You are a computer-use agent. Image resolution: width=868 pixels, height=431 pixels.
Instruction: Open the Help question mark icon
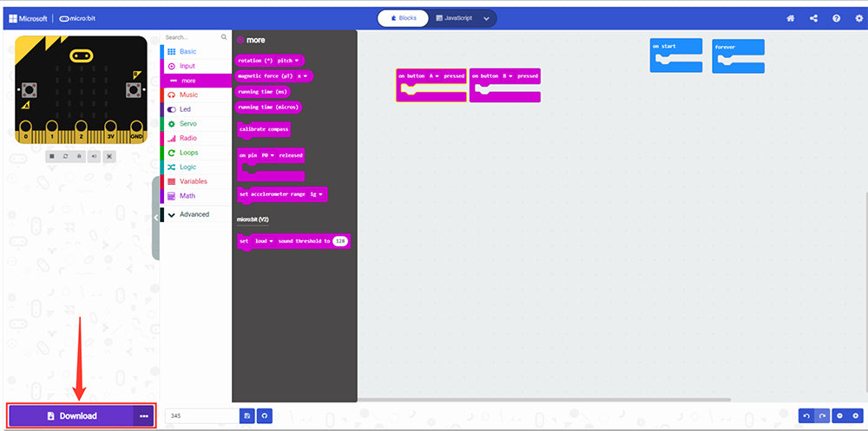click(x=836, y=18)
